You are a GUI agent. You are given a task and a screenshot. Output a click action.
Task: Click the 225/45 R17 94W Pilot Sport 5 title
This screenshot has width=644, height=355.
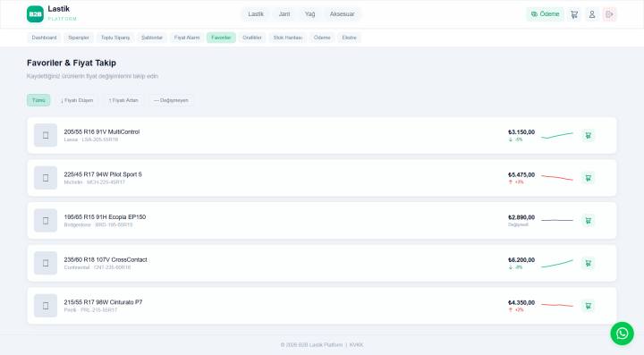pyautogui.click(x=103, y=174)
